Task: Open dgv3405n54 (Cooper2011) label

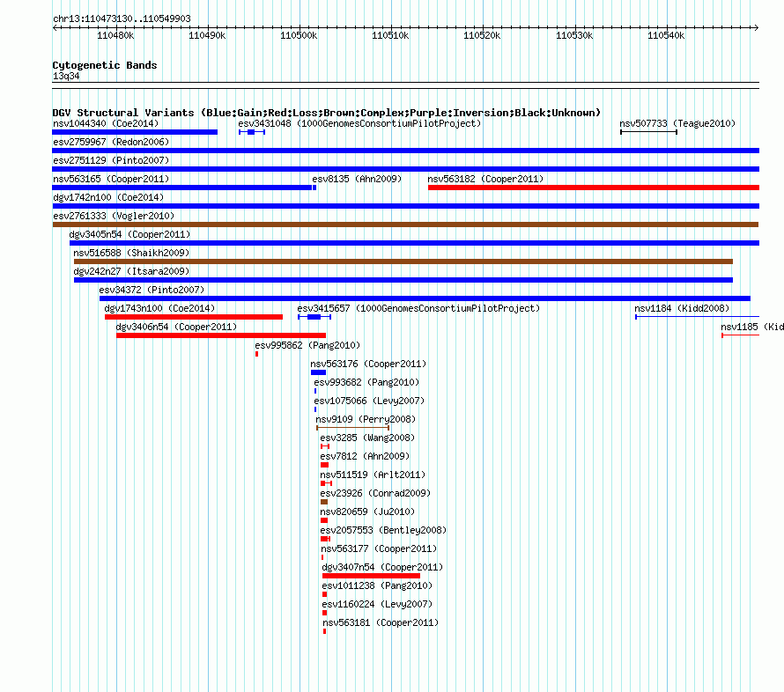Action: click(x=129, y=234)
